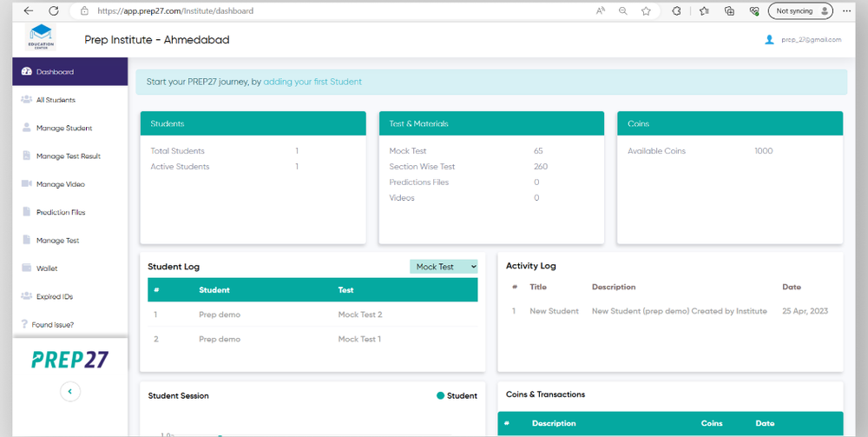Click the Dashboard gauge icon in the sidebar
The width and height of the screenshot is (868, 437).
(26, 72)
